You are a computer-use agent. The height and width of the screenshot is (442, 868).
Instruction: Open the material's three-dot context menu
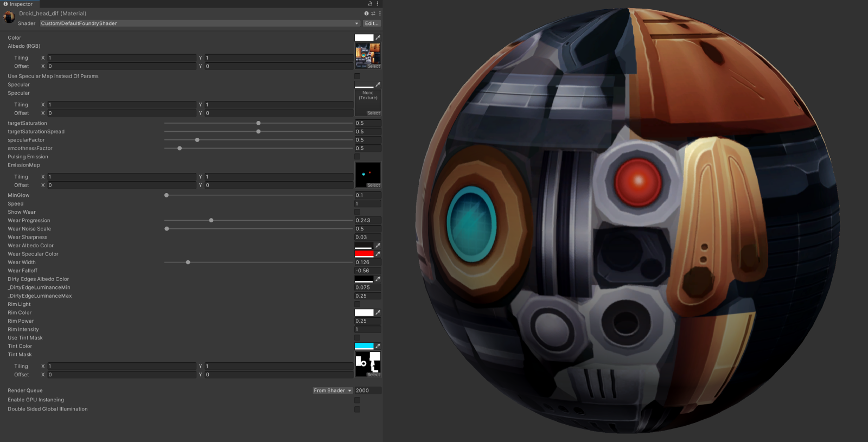pyautogui.click(x=379, y=14)
